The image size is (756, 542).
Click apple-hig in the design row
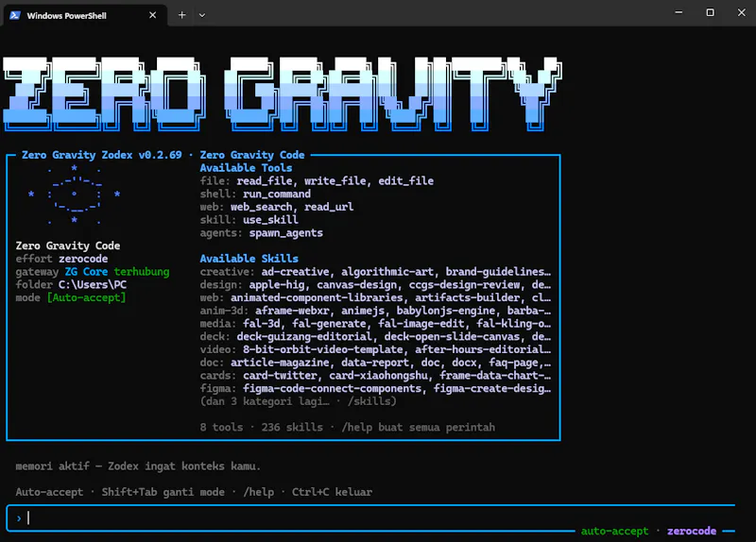point(277,285)
